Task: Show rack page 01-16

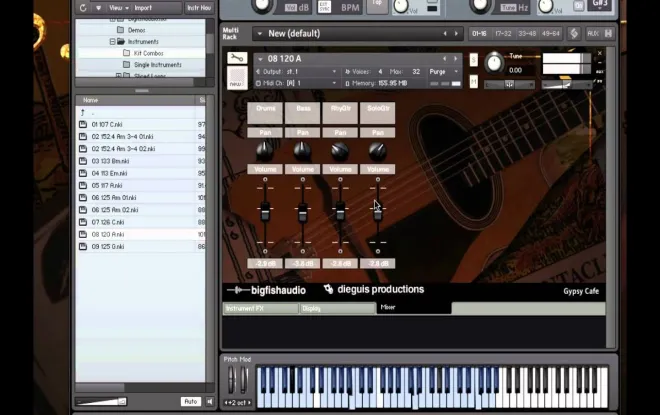Action: (479, 34)
